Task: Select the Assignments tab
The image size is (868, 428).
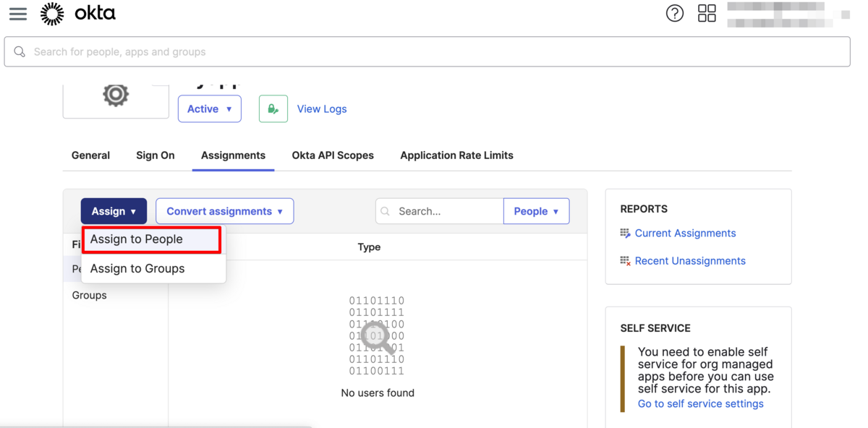Action: coord(233,155)
